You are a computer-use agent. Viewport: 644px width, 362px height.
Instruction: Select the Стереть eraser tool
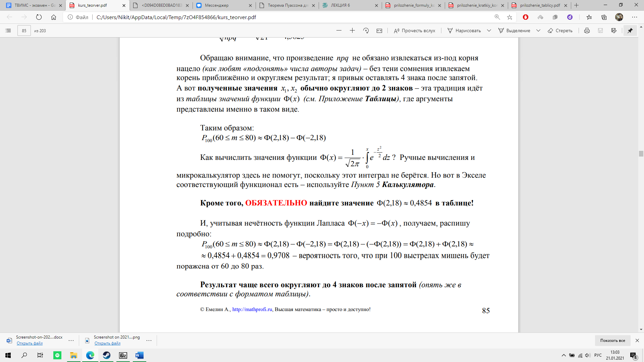point(560,31)
